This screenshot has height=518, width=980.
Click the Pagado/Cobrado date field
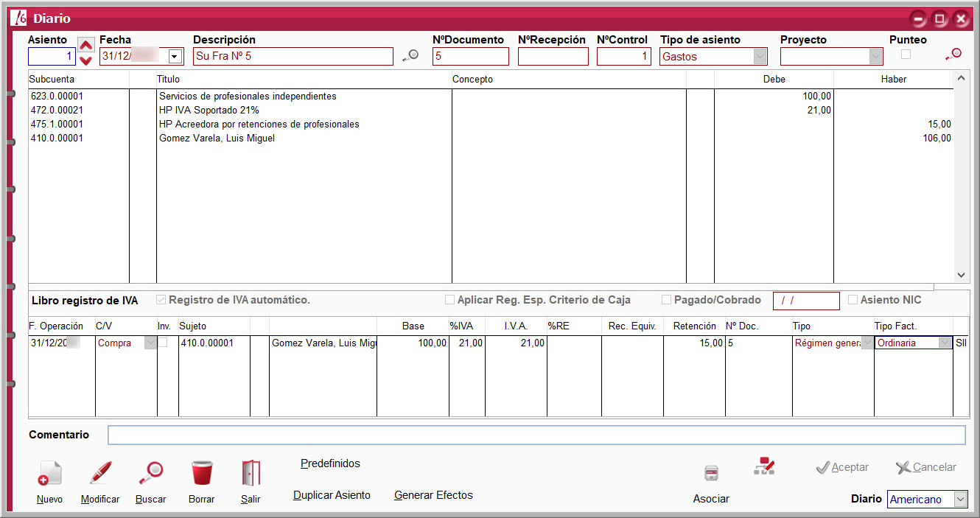pos(806,301)
